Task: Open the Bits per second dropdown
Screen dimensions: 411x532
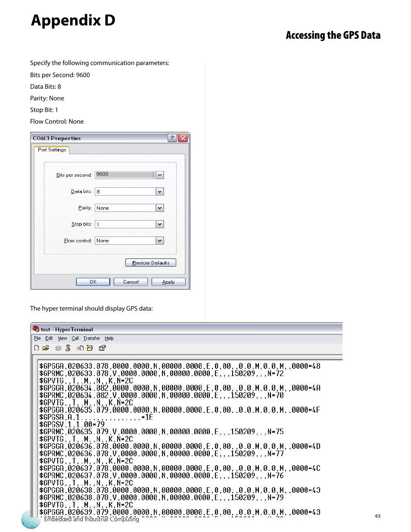Action: click(160, 175)
